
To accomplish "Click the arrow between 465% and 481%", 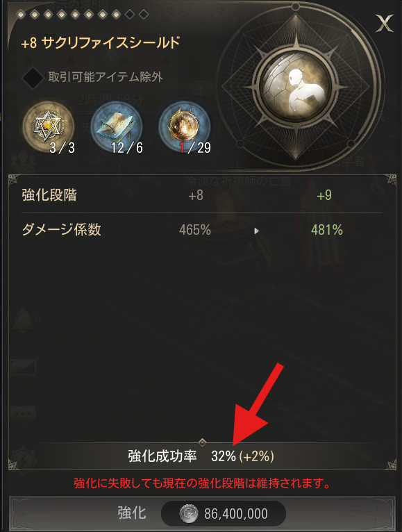I will click(257, 231).
